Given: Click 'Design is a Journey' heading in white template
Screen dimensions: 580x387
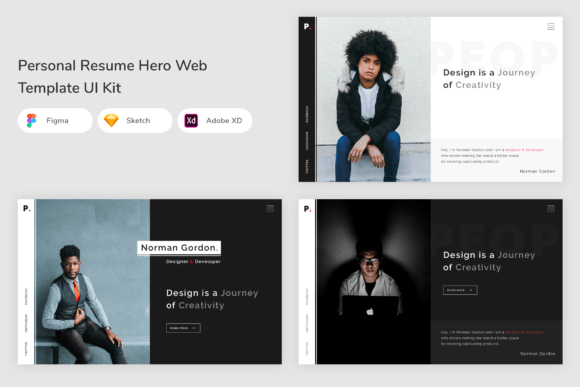Looking at the screenshot, I should coord(489,73).
